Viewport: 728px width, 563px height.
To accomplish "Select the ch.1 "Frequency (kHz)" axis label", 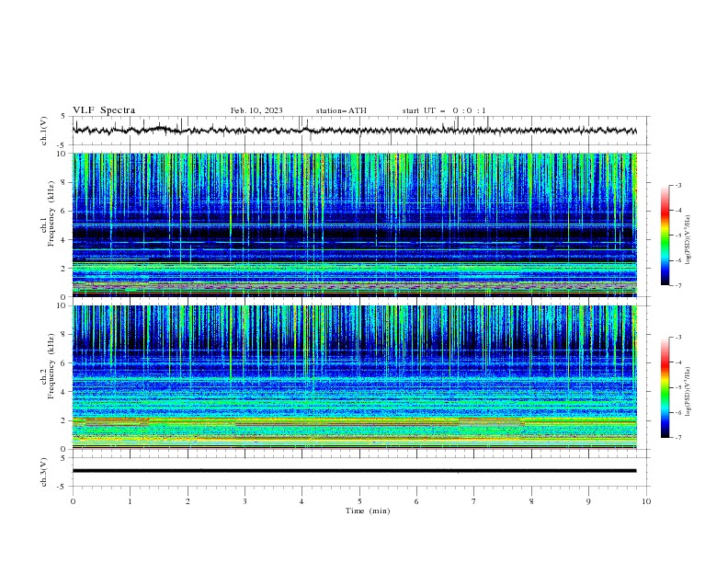I will [x=51, y=213].
